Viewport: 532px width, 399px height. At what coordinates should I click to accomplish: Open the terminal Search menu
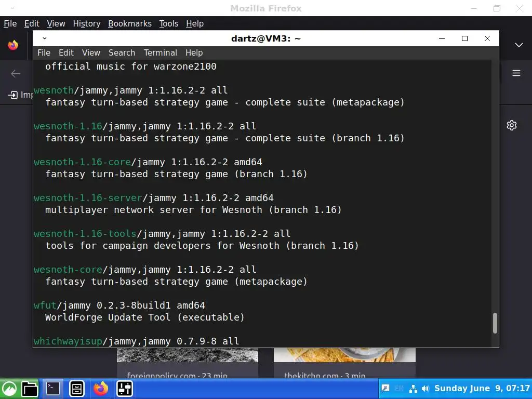click(122, 53)
